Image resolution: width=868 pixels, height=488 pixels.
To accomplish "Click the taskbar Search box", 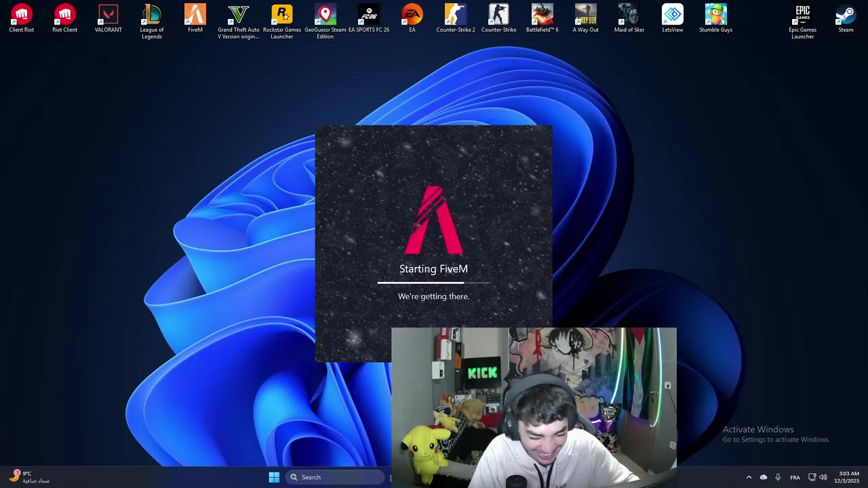I will tap(336, 477).
